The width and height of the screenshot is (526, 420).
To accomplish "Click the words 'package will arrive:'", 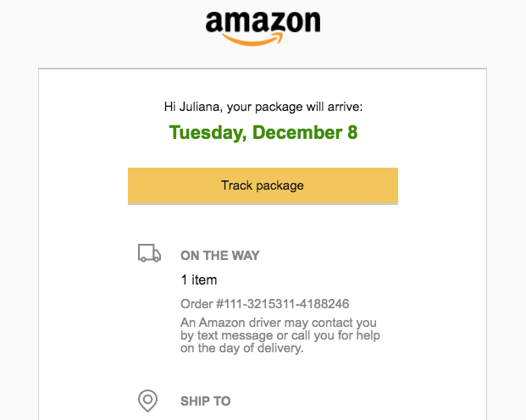I will pyautogui.click(x=308, y=107).
